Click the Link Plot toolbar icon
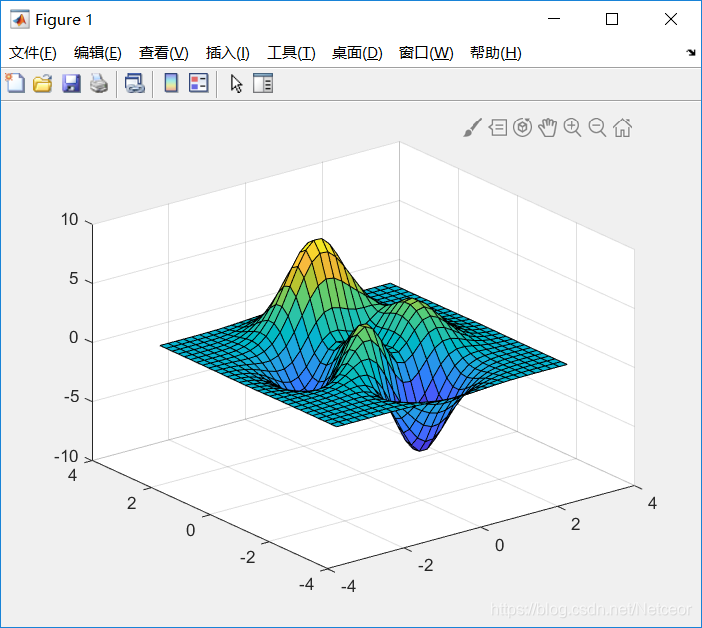The height and width of the screenshot is (628, 702). pyautogui.click(x=135, y=84)
